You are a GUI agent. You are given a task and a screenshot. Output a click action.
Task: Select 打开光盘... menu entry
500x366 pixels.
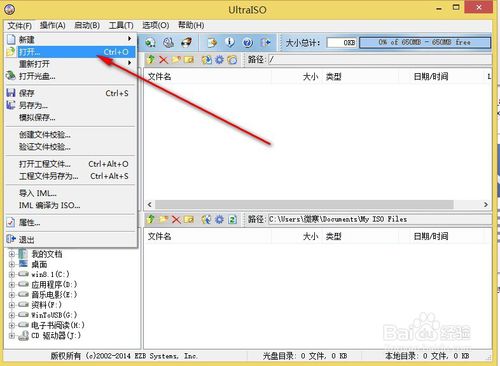[x=70, y=76]
